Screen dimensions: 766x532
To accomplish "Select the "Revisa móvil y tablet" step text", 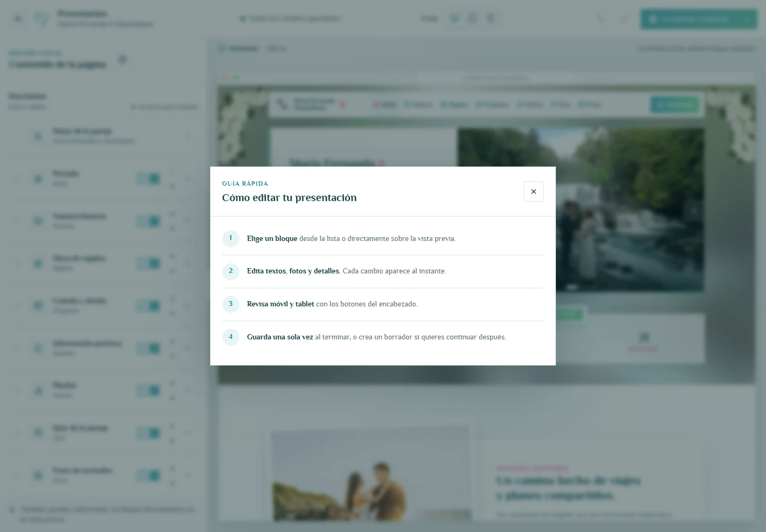I will tap(280, 304).
